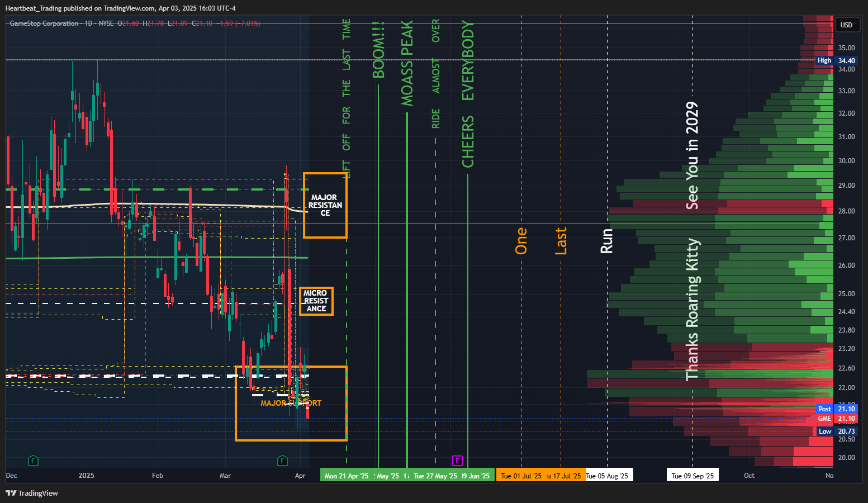Click the CHEERS EVERYBODY vertical label

click(468, 94)
